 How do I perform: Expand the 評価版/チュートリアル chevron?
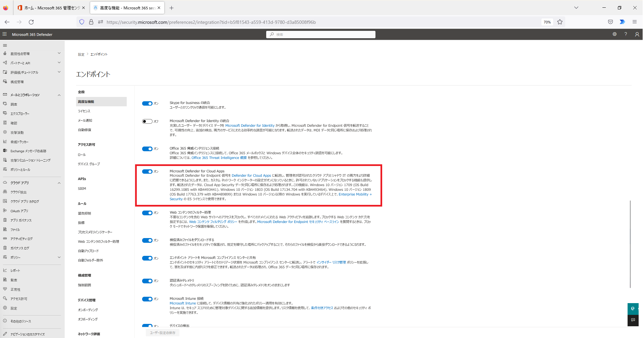(59, 72)
